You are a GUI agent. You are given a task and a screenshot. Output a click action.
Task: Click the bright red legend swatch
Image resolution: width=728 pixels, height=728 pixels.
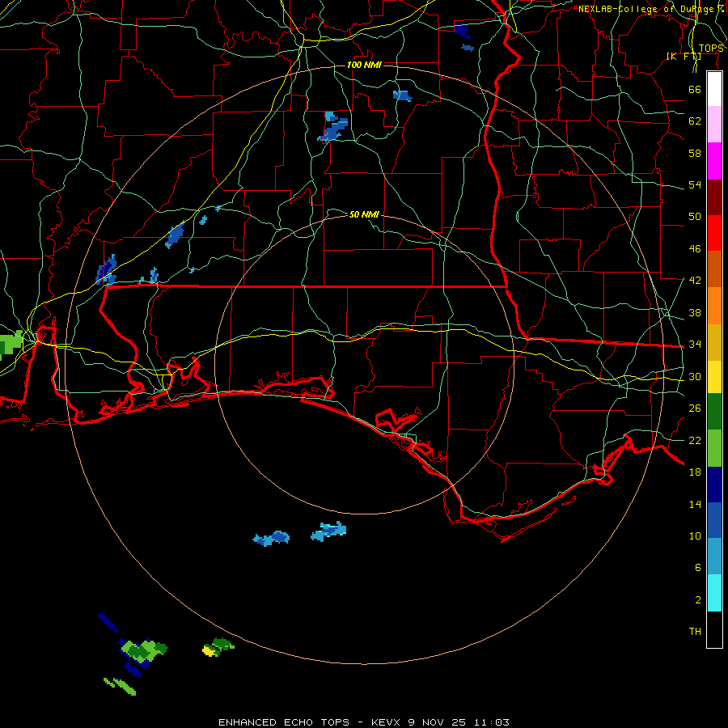pyautogui.click(x=714, y=233)
